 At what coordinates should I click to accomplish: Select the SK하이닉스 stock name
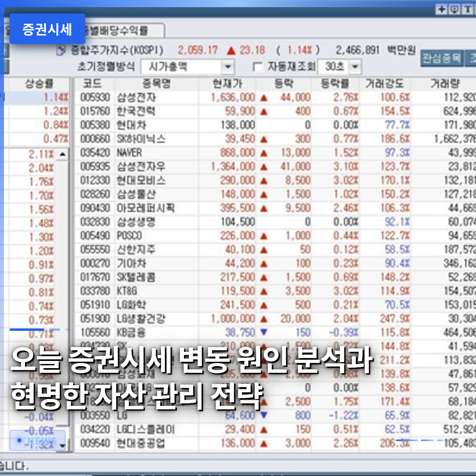(x=141, y=139)
